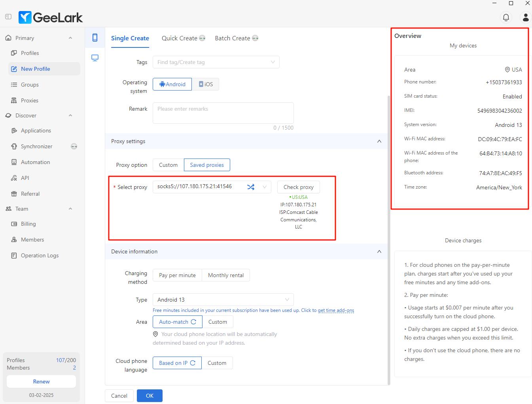Image resolution: width=532 pixels, height=404 pixels.
Task: Click Wi-Fi MAC address DC:09:4C:79:EA:FC
Action: pos(500,139)
